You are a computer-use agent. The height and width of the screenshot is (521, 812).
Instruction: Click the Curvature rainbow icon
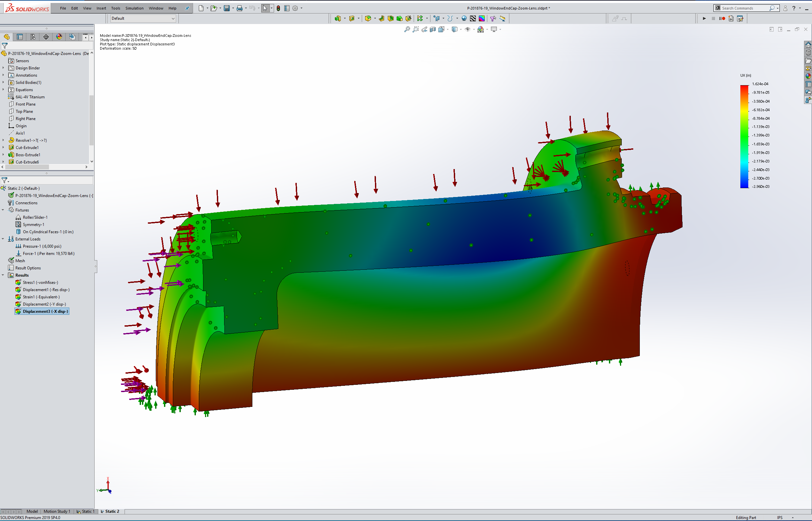pyautogui.click(x=482, y=19)
